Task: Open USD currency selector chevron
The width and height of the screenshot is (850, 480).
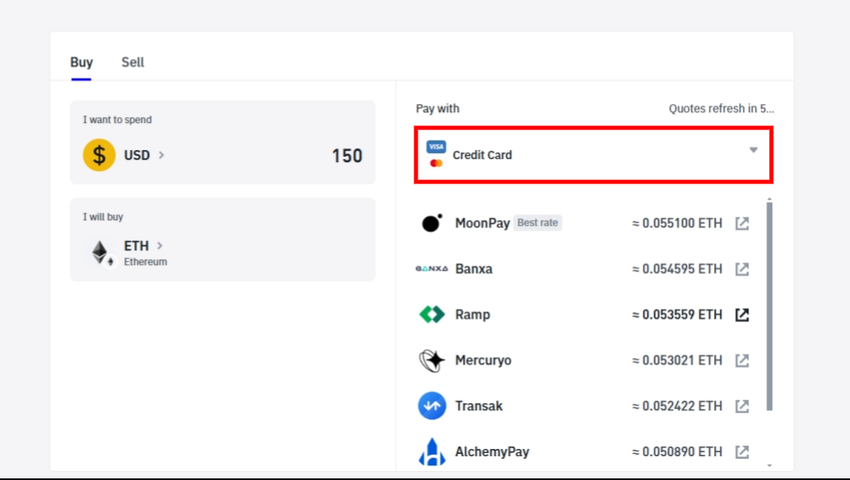Action: (x=161, y=155)
